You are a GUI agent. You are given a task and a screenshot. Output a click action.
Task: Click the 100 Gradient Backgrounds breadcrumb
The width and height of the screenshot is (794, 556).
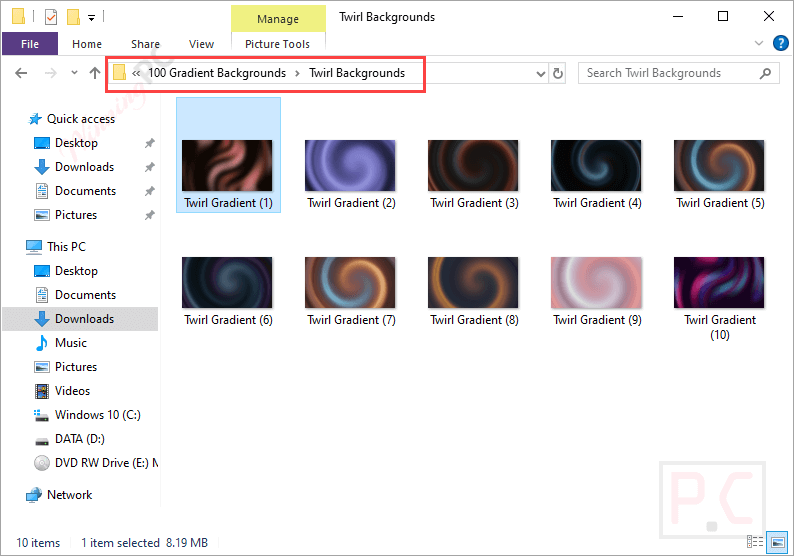217,73
